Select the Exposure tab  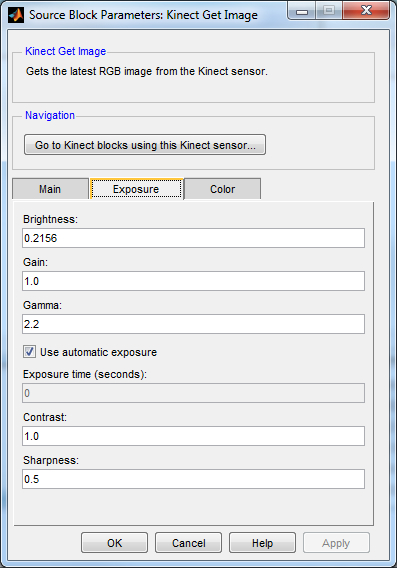point(136,189)
